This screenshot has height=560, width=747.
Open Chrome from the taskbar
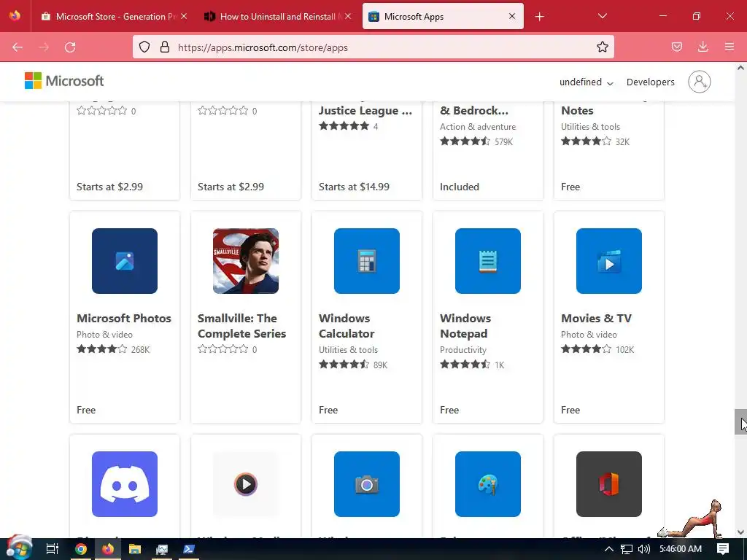tap(81, 549)
